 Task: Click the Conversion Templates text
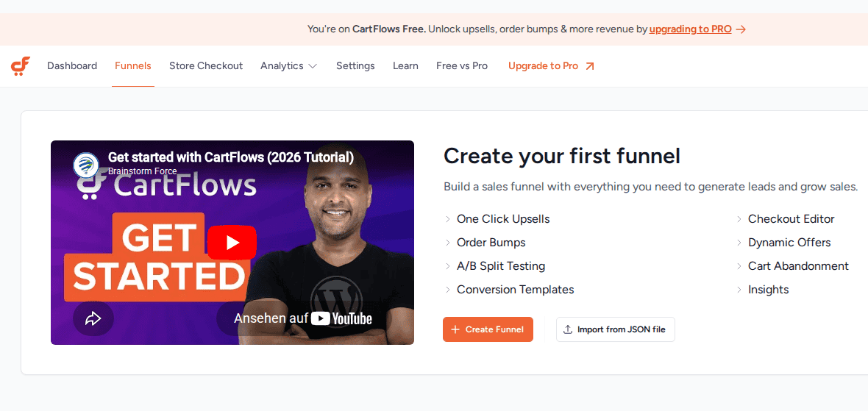[516, 290]
